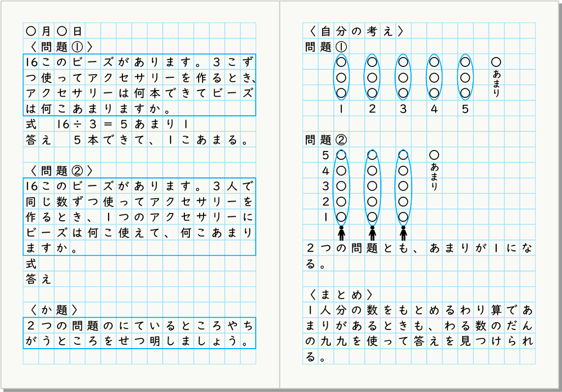
Task: Click the line '16このビーズがあります。3人で'
Action: 139,186
